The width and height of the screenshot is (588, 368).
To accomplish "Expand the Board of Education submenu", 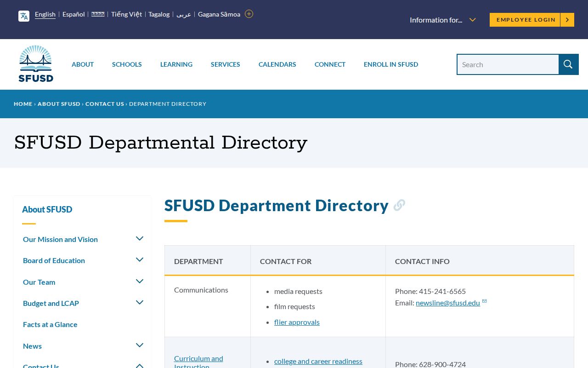I will coord(140,260).
